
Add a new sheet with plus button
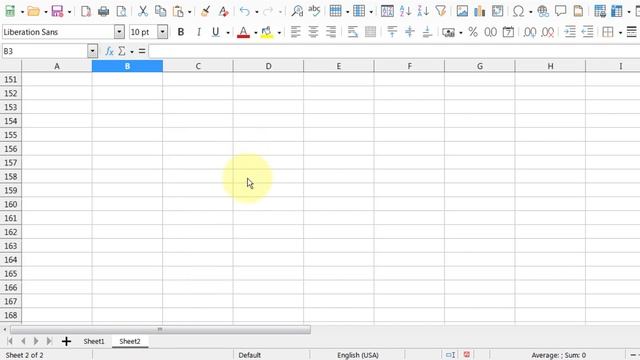pos(66,341)
